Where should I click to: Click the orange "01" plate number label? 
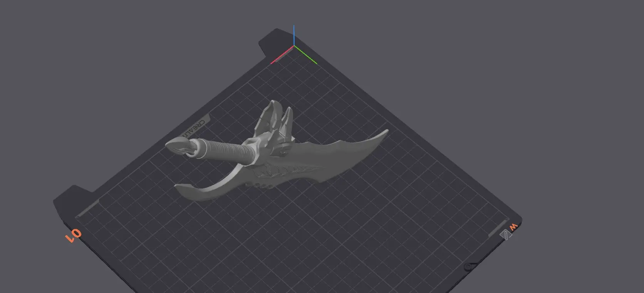tap(74, 236)
